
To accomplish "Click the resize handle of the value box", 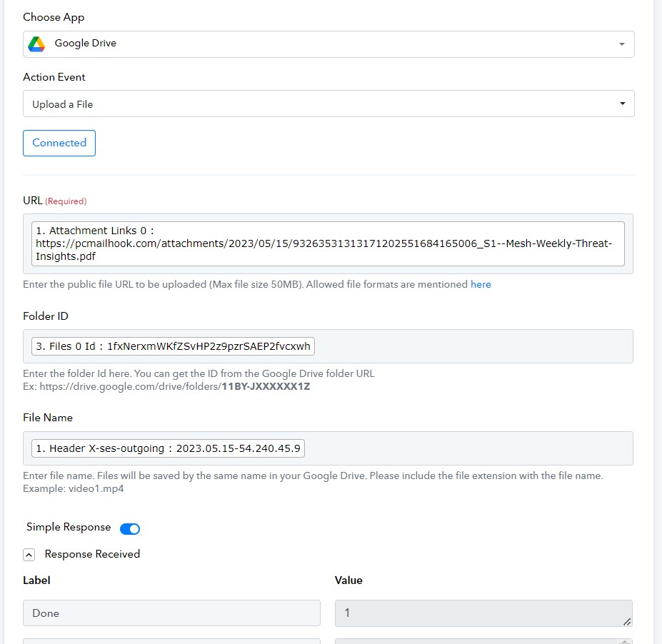I will [x=627, y=622].
